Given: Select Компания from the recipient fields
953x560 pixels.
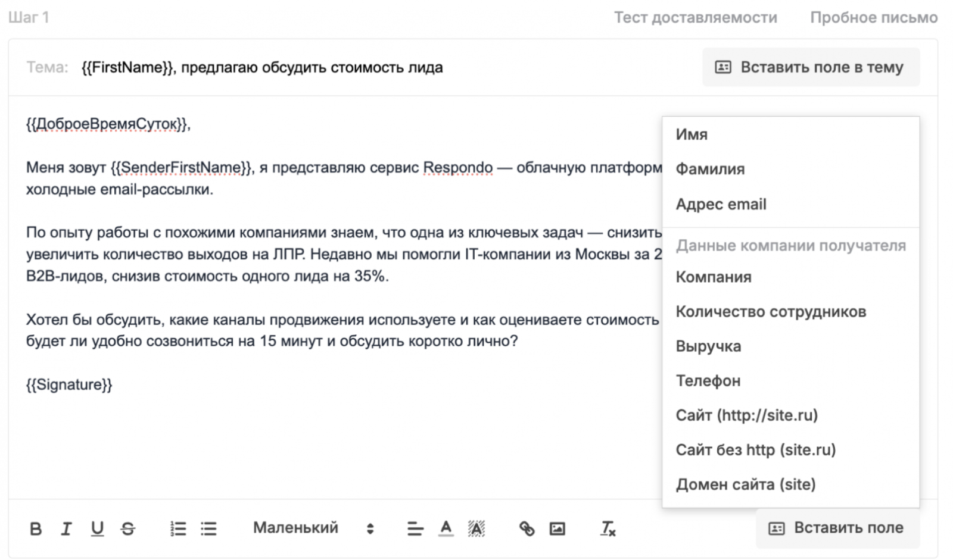Looking at the screenshot, I should [713, 277].
